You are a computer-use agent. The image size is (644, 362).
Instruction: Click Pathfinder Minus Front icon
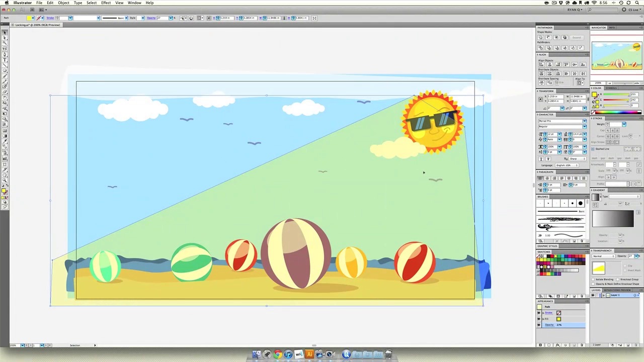pos(548,37)
